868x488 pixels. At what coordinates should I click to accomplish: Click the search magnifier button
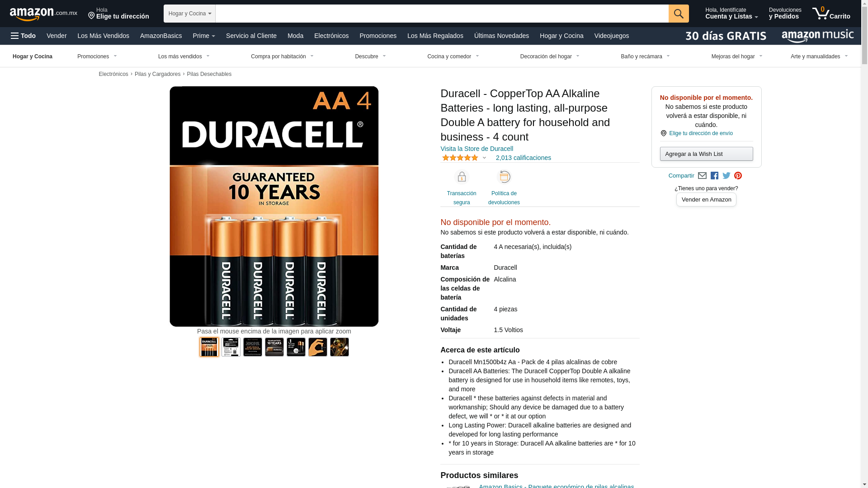click(x=678, y=14)
